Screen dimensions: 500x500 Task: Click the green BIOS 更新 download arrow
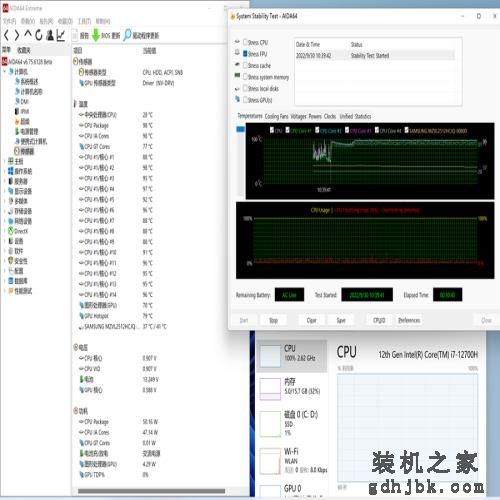click(96, 35)
